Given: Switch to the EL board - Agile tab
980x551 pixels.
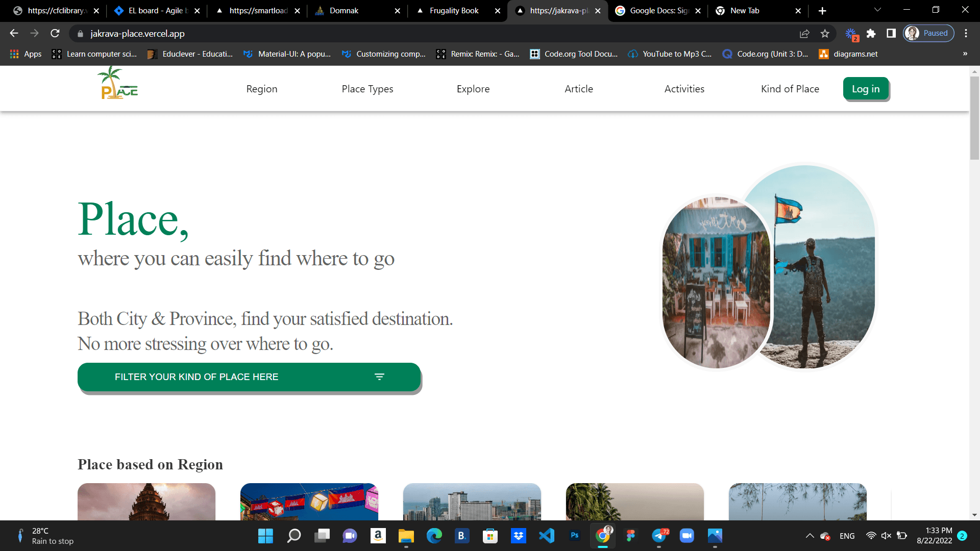Looking at the screenshot, I should [158, 11].
